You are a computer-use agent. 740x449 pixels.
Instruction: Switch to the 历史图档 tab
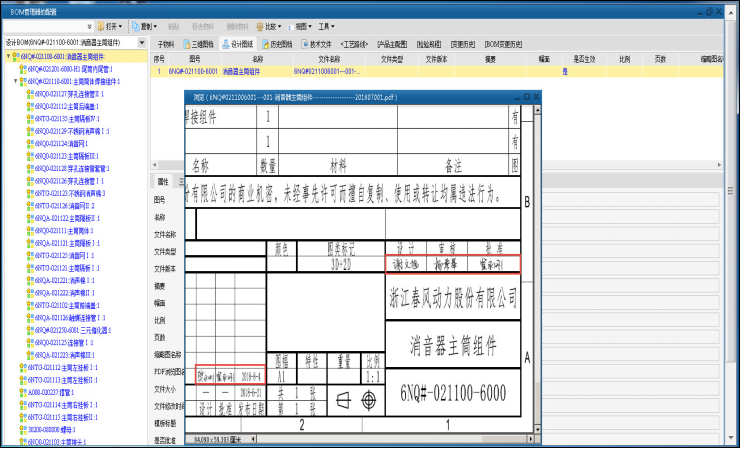[277, 44]
